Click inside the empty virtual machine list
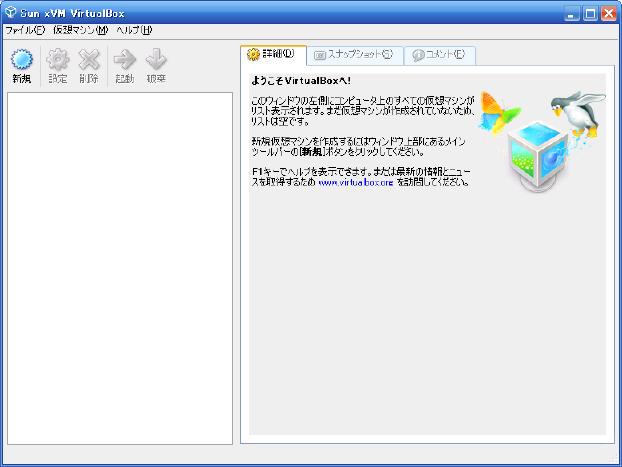The width and height of the screenshot is (622, 467). 120,269
